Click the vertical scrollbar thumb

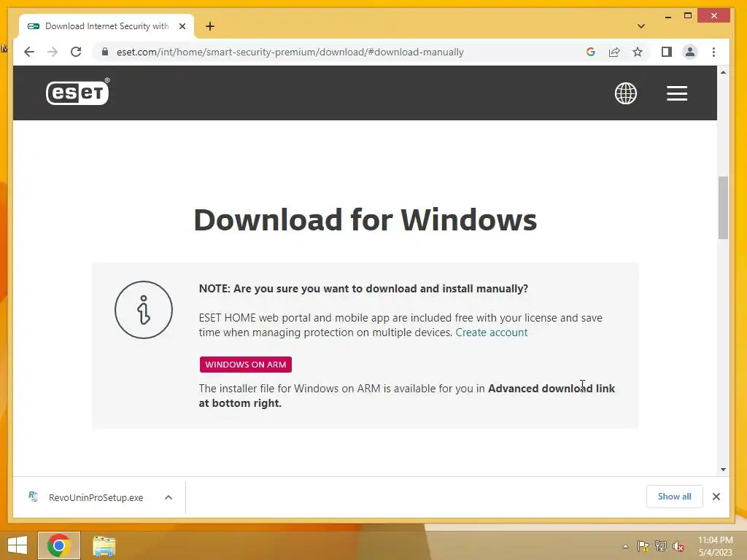pyautogui.click(x=723, y=208)
